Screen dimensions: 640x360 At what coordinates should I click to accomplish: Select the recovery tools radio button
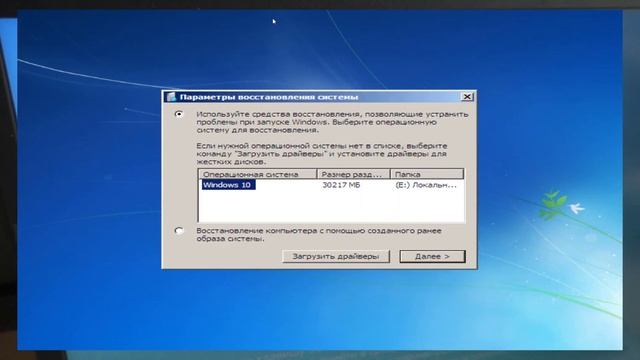tap(179, 114)
